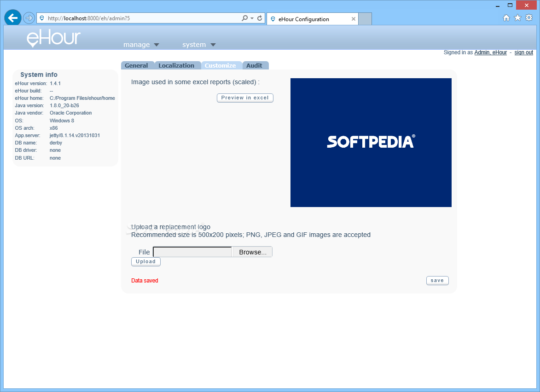The width and height of the screenshot is (540, 392).
Task: Switch to the Localization tab
Action: click(x=177, y=65)
